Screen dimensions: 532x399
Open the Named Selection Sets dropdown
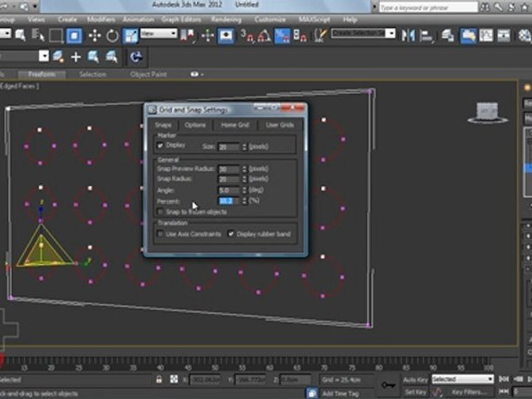pos(391,33)
